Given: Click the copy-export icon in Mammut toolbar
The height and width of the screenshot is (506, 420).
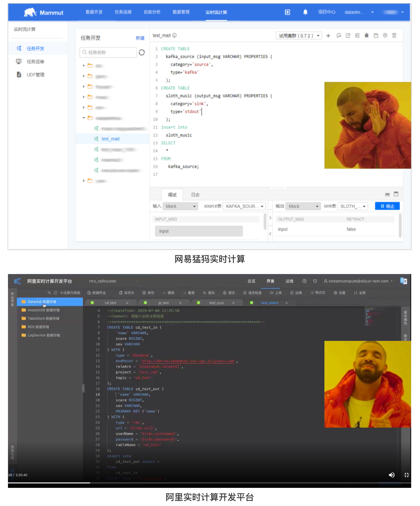Looking at the screenshot, I should [348, 36].
